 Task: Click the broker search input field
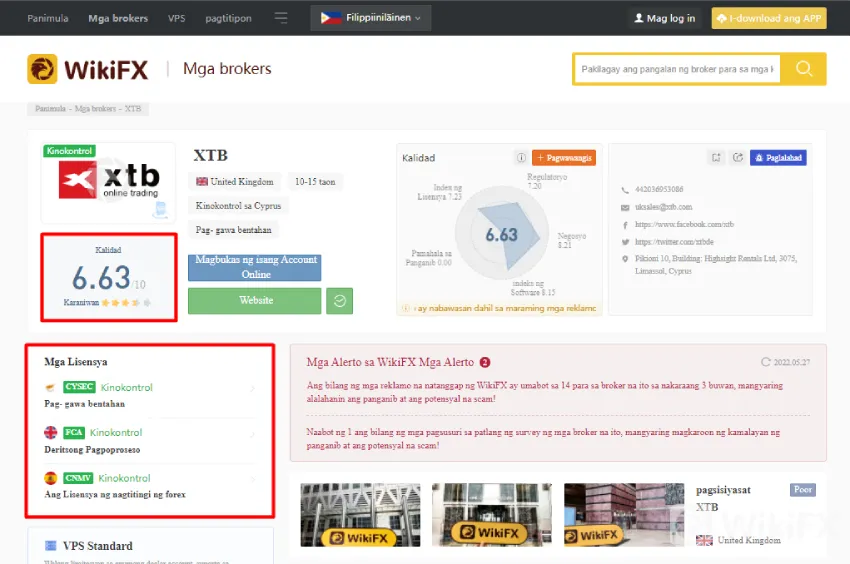[x=677, y=69]
